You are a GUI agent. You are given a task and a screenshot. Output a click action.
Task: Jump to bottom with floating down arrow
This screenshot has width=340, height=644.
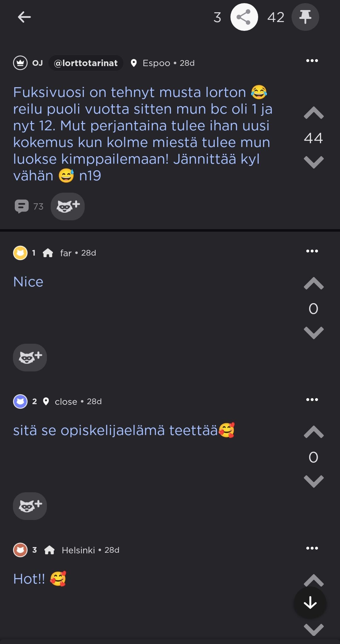click(x=310, y=603)
